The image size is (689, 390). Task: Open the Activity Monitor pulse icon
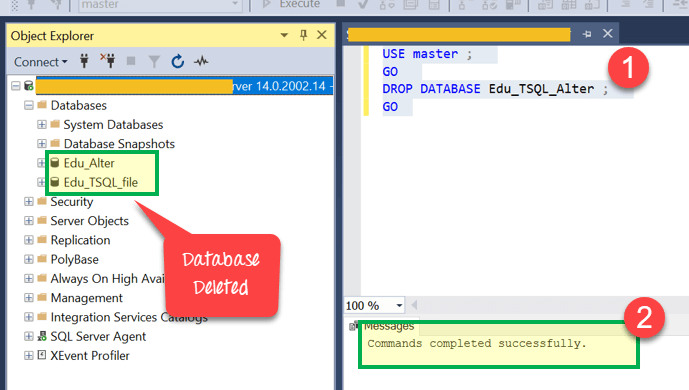point(201,61)
